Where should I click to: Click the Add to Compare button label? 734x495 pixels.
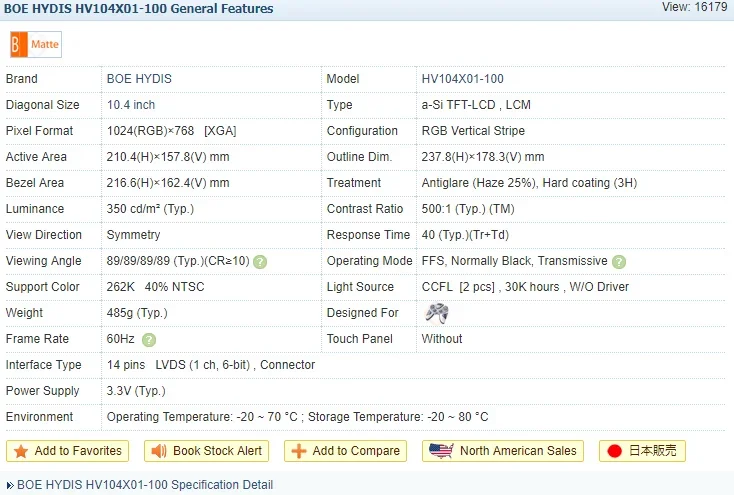356,451
